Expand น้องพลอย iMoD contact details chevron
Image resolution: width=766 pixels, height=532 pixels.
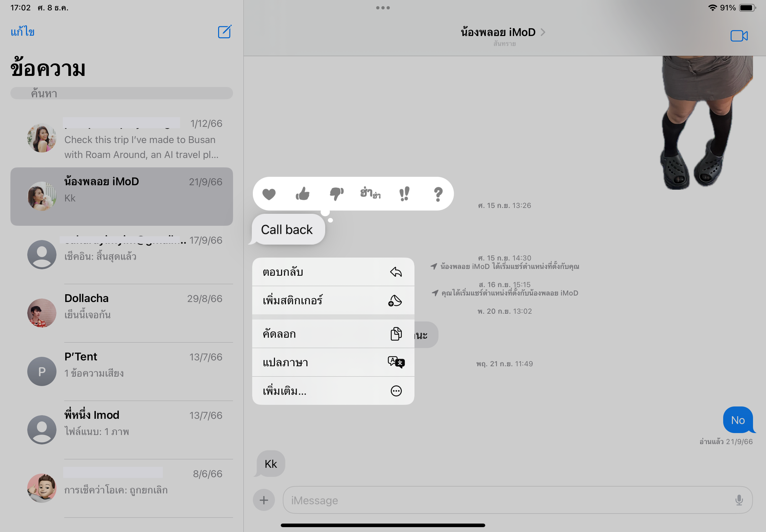[x=543, y=32]
